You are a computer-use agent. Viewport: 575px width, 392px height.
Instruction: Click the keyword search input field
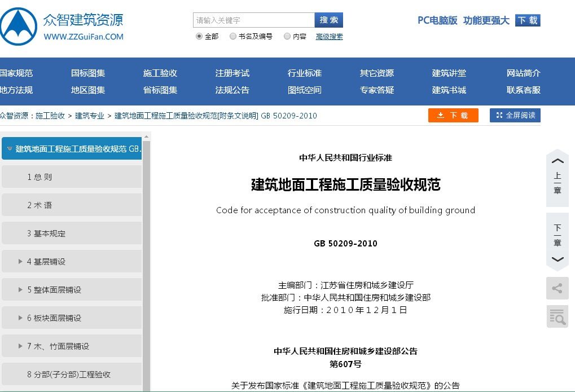(253, 20)
